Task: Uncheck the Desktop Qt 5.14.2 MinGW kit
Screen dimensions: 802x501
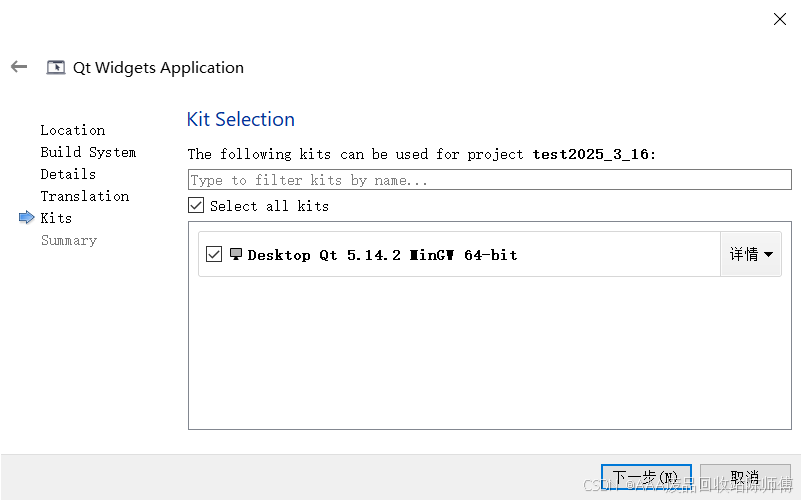Action: click(214, 254)
